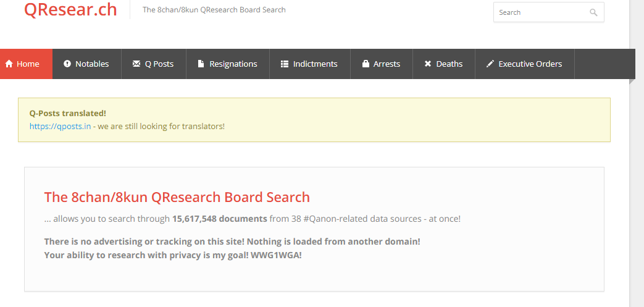Open the Notables menu item
Image resolution: width=644 pixels, height=307 pixels.
(86, 64)
